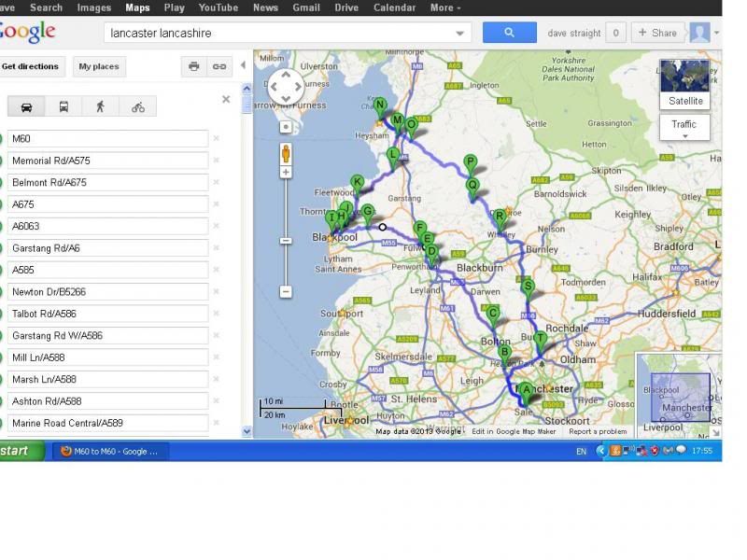Open News in Google top bar
The image size is (747, 560).
(265, 7)
